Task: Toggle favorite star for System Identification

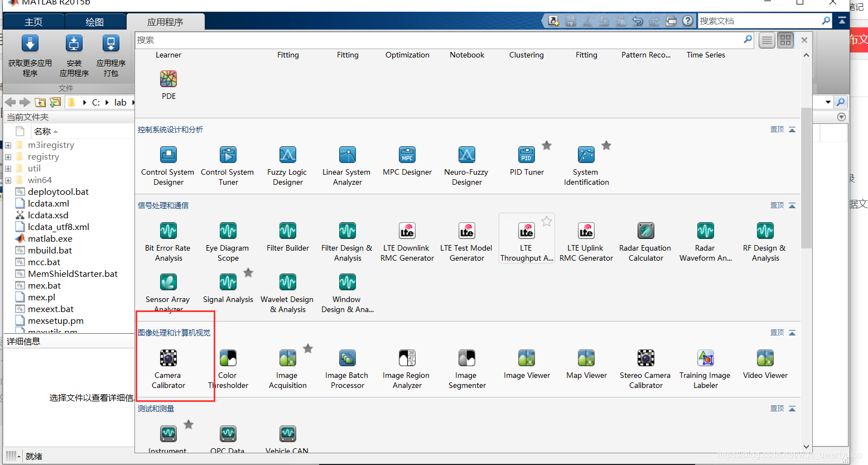Action: click(606, 145)
